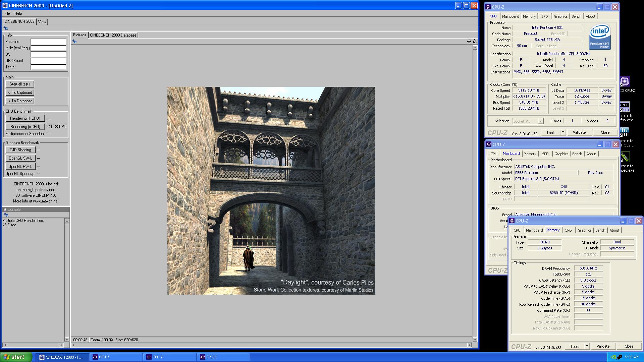Expand the Tools arrow in the CPU-Z Processor window
The image size is (644, 362).
[563, 132]
